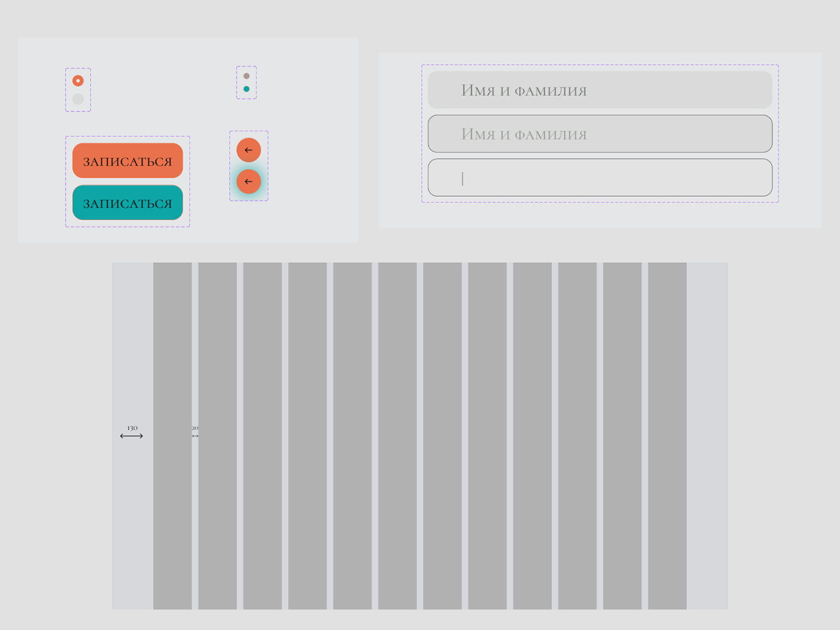Click the small gray pagination dot

pyautogui.click(x=247, y=76)
